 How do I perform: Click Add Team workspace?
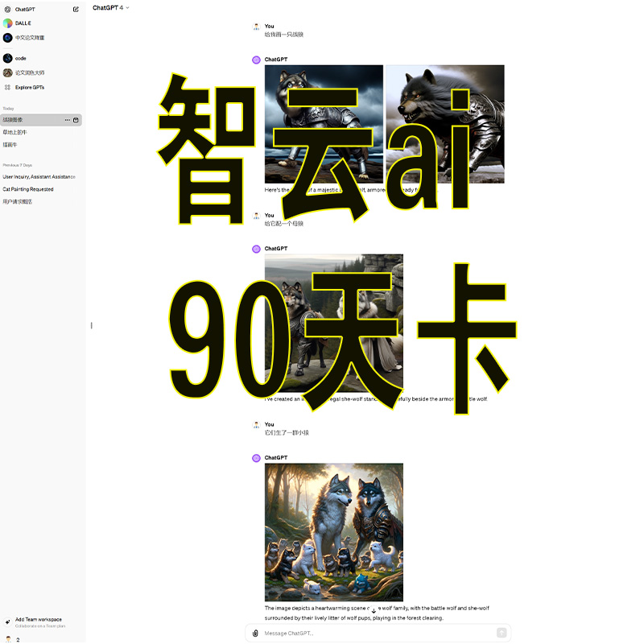(37, 621)
